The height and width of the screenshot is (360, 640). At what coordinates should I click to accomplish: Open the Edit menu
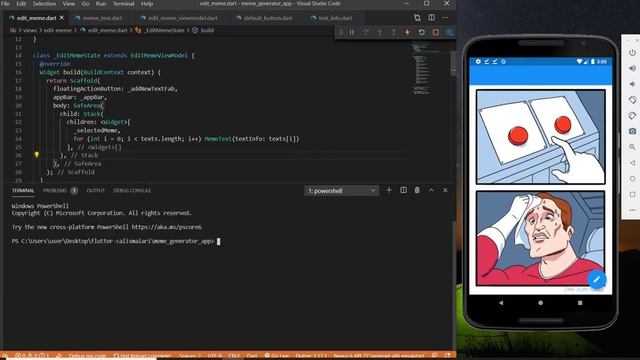pos(21,4)
